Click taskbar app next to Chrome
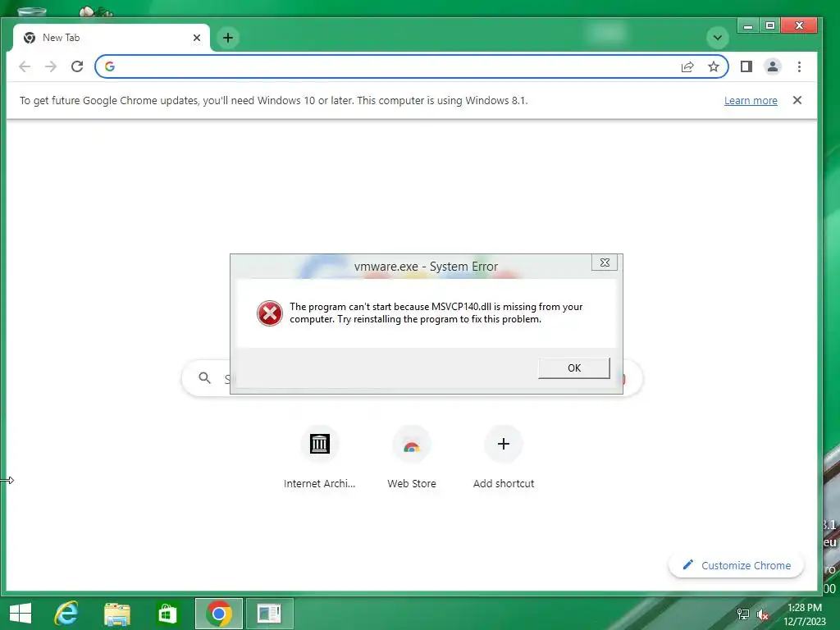This screenshot has height=630, width=840. (x=269, y=614)
